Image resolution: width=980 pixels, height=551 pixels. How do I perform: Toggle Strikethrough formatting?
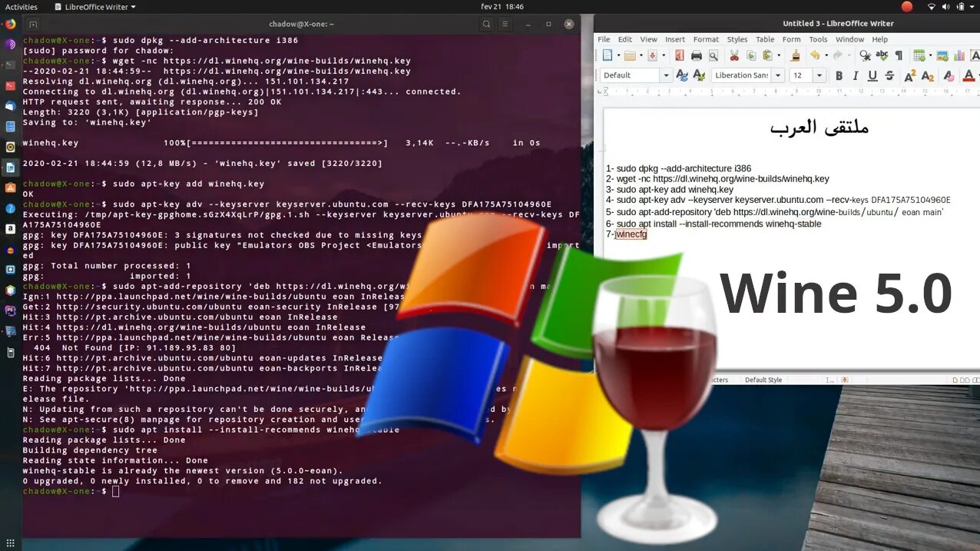[889, 75]
